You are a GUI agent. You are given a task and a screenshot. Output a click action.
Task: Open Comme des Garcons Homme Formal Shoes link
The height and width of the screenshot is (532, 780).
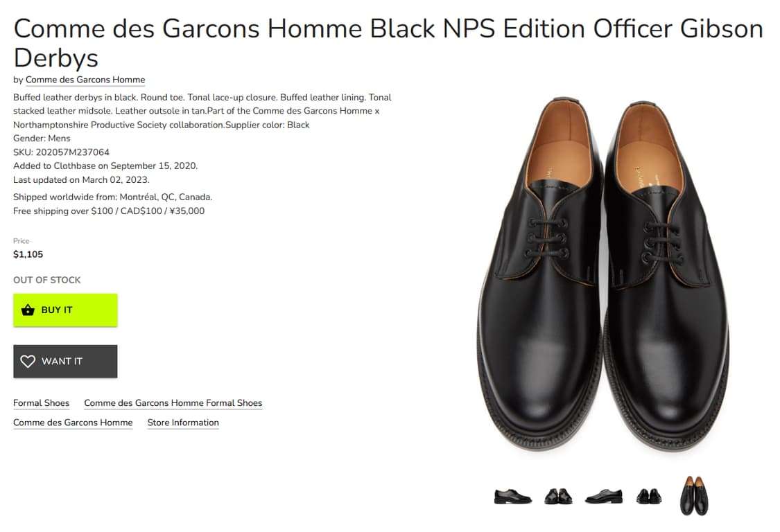coord(173,403)
